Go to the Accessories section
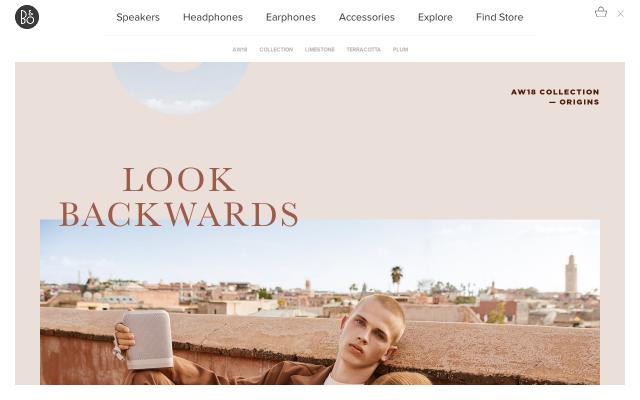Image resolution: width=640 pixels, height=400 pixels. click(x=367, y=17)
